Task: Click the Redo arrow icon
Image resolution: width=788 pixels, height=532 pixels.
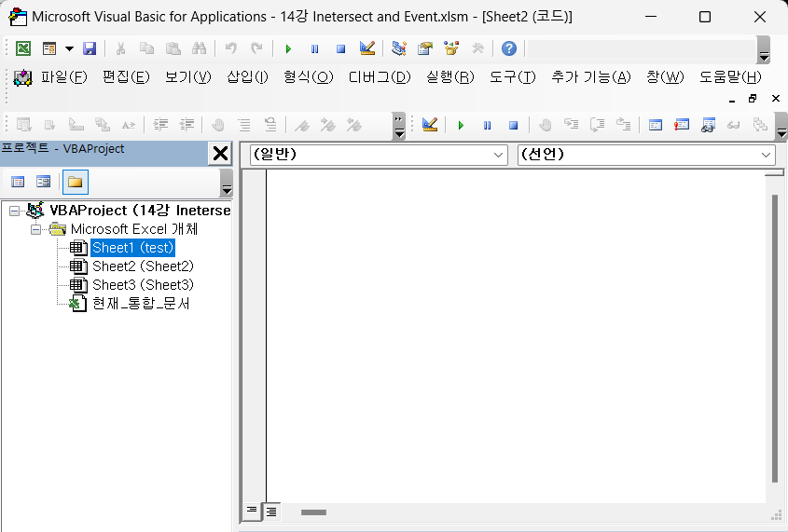Action: click(x=256, y=48)
